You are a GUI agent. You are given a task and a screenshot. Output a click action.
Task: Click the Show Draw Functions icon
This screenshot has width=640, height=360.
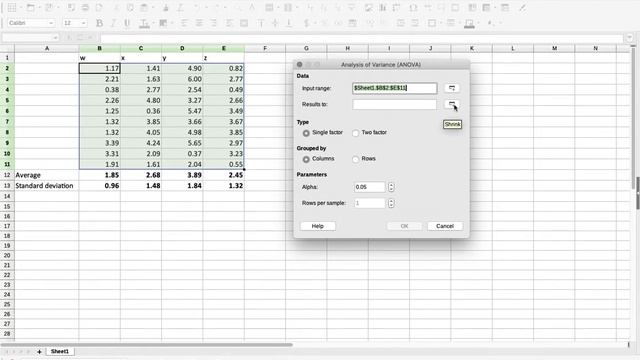click(522, 7)
